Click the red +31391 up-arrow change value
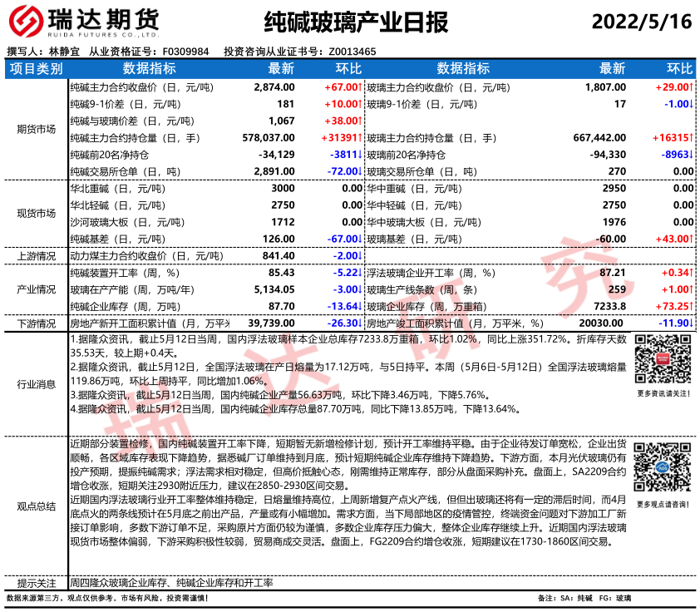The width and height of the screenshot is (700, 612). click(339, 138)
